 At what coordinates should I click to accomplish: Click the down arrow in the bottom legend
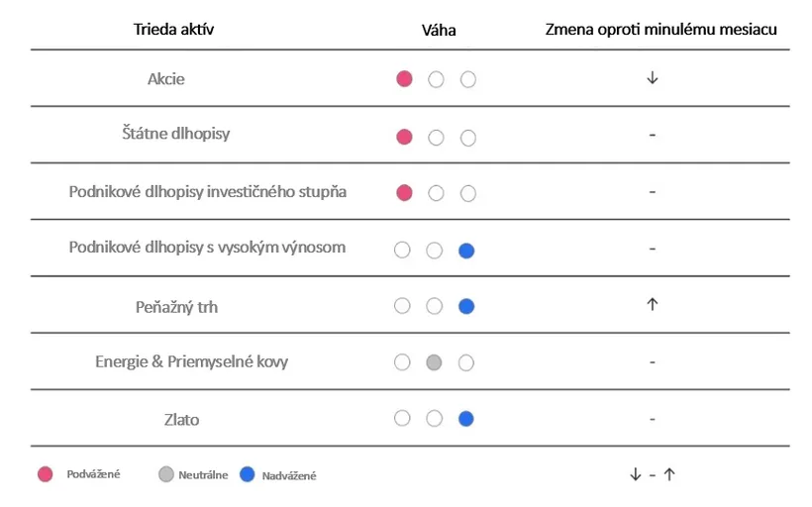coord(636,474)
